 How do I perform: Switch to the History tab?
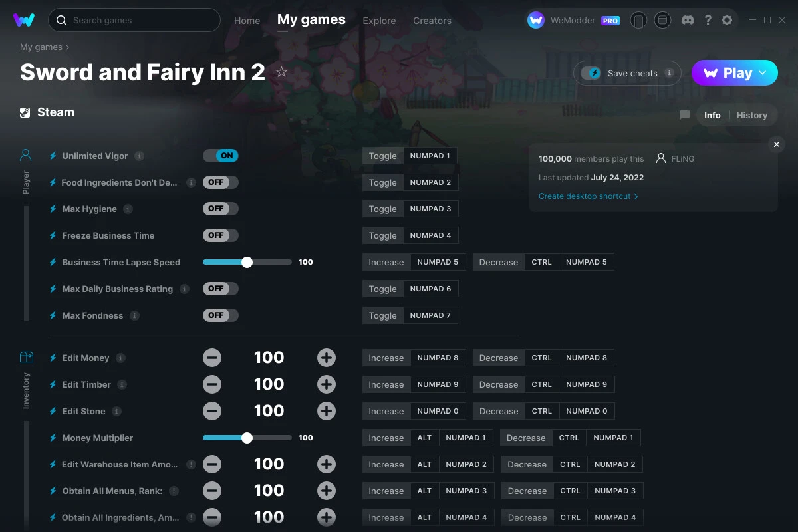752,115
